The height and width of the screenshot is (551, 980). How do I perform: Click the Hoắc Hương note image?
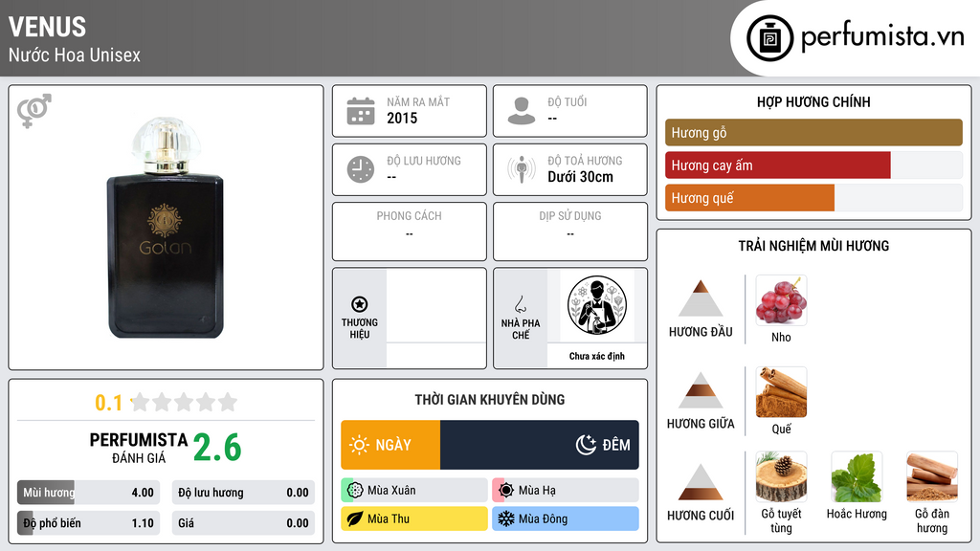coord(857,477)
